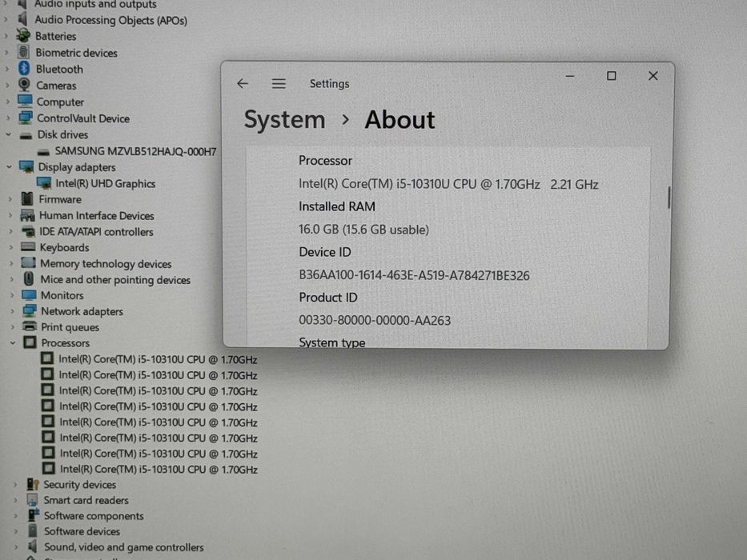747x560 pixels.
Task: Select Memory technology devices label
Action: pyautogui.click(x=106, y=264)
